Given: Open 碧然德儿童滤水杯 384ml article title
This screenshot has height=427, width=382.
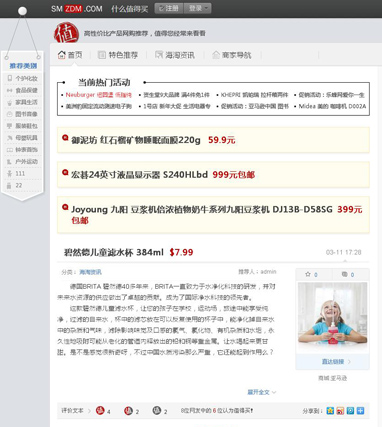Looking at the screenshot, I should pyautogui.click(x=113, y=252).
